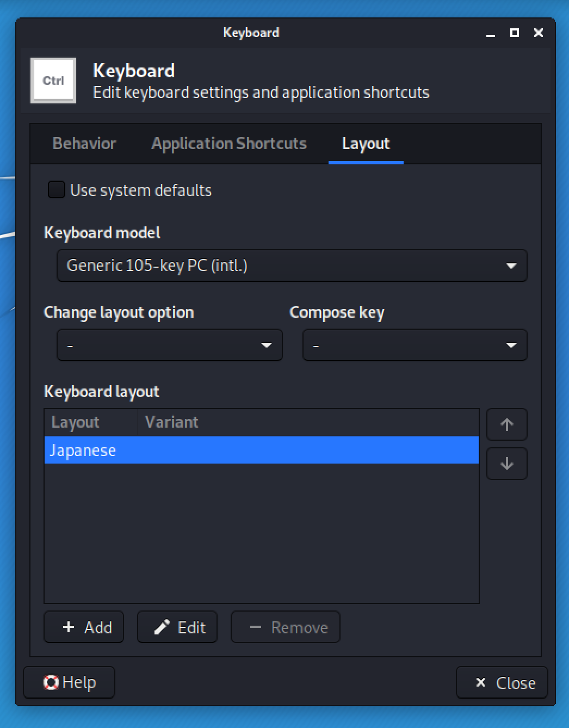Viewport: 569px width, 728px height.
Task: Open the Keyboard model dropdown
Action: [292, 266]
